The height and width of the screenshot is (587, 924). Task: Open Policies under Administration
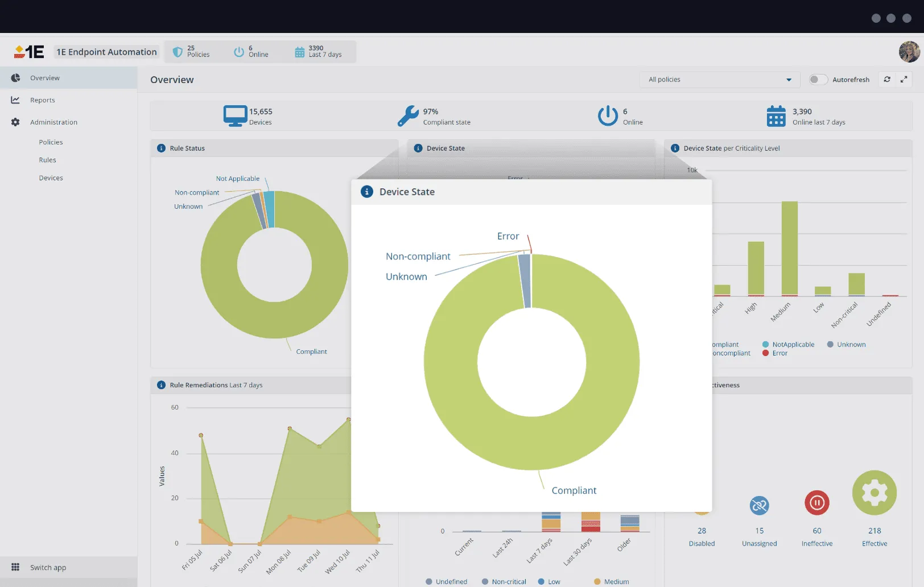pyautogui.click(x=51, y=142)
